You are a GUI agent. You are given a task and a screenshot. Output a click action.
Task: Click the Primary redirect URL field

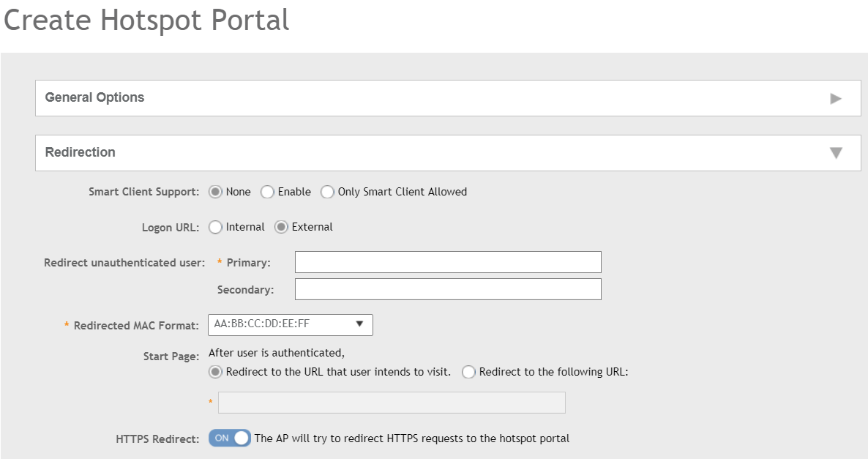(448, 262)
